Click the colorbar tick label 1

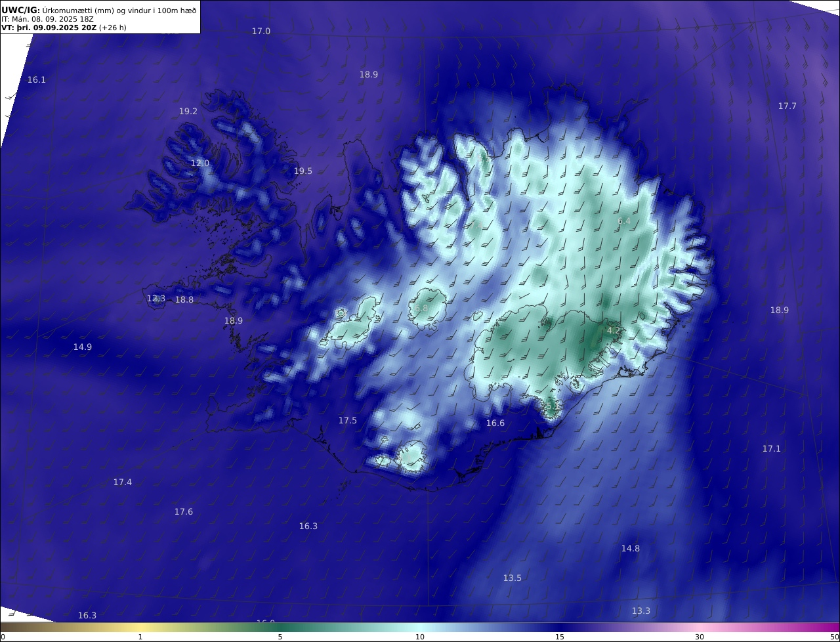[140, 637]
